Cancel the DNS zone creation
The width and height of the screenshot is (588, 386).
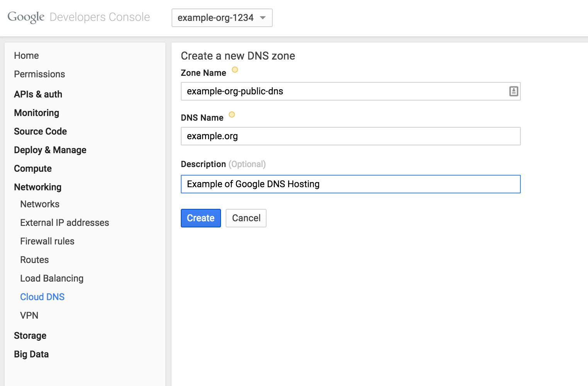(246, 218)
